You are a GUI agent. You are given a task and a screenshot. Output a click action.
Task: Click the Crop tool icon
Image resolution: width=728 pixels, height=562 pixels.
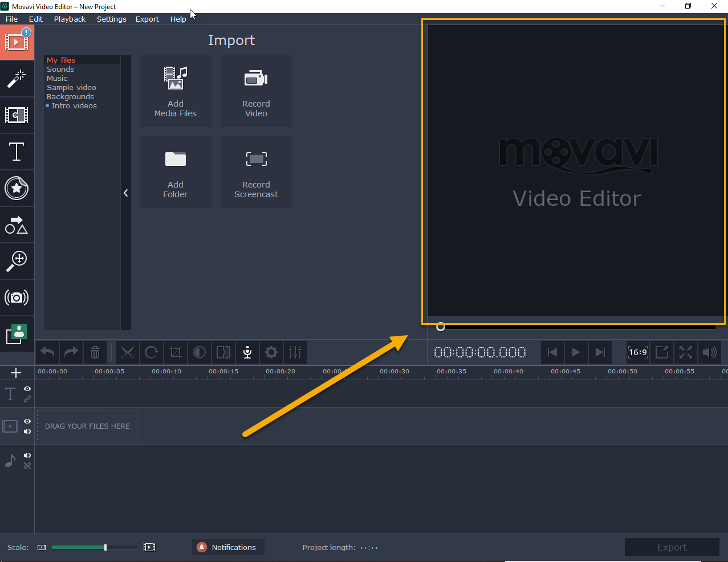(x=176, y=352)
